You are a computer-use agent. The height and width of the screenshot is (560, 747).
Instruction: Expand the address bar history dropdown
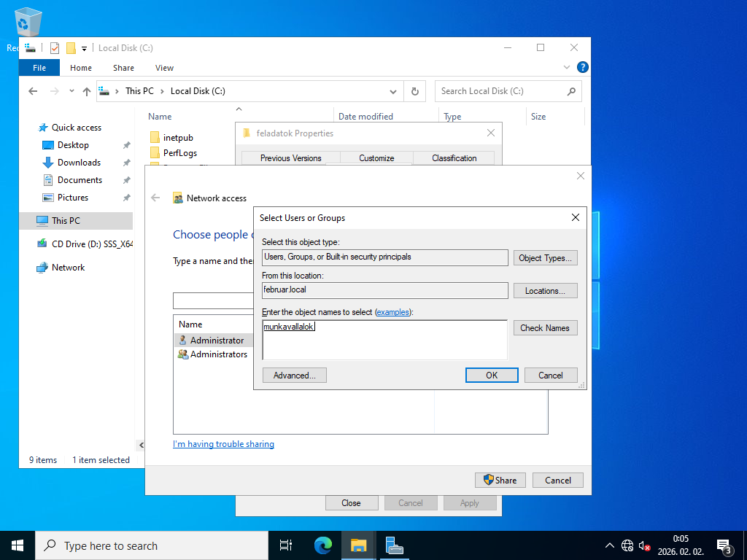coord(393,91)
